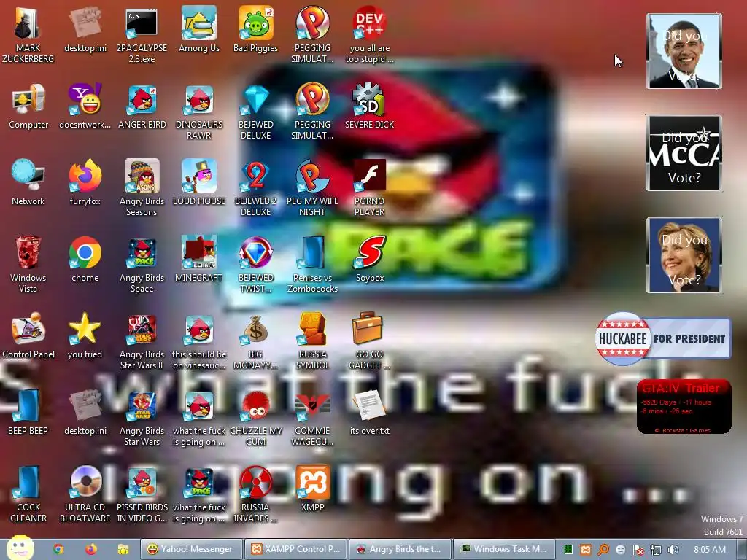Open the MARK ZUCKERBERG desktop icon

point(28,34)
